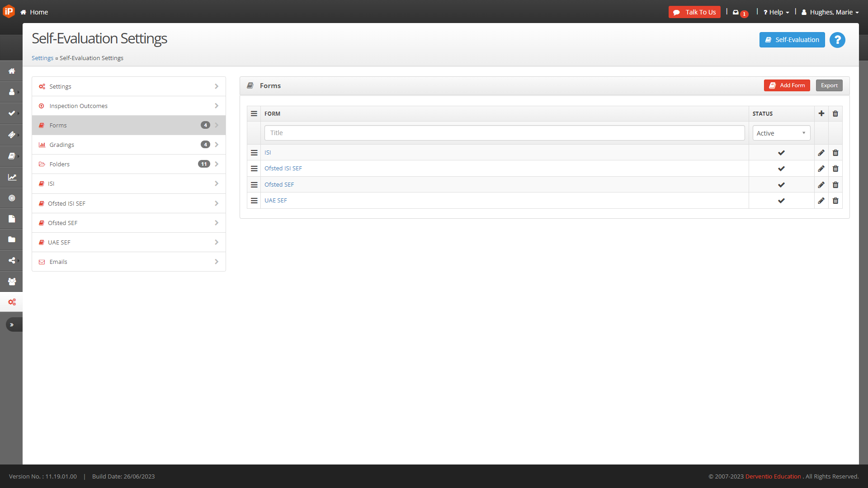
Task: Open the Active status filter dropdown
Action: pos(781,133)
